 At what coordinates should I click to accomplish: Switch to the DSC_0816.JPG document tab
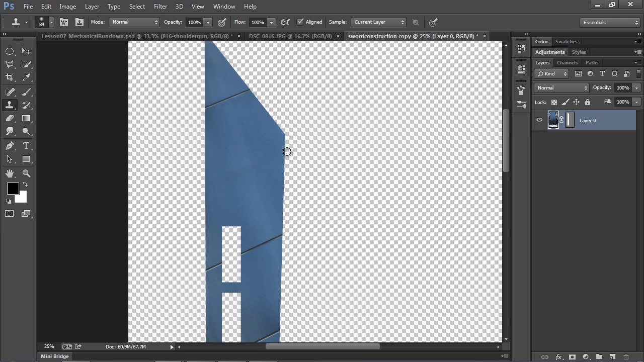[290, 36]
